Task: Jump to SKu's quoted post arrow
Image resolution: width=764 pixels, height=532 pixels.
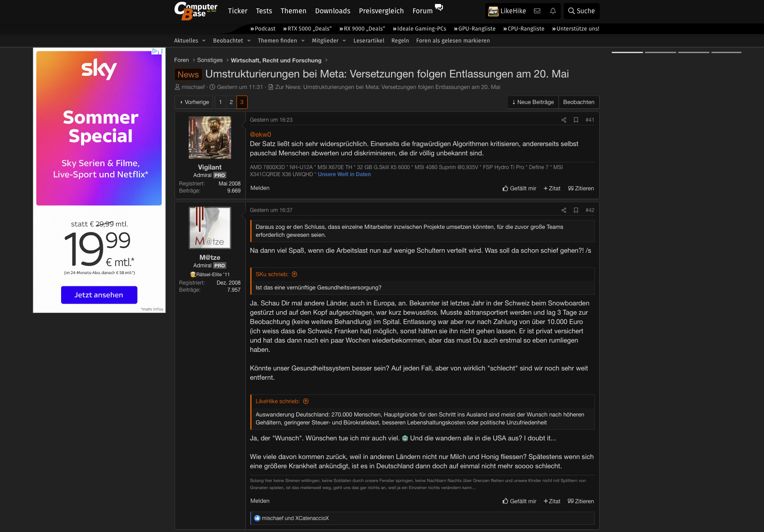Action: (295, 274)
